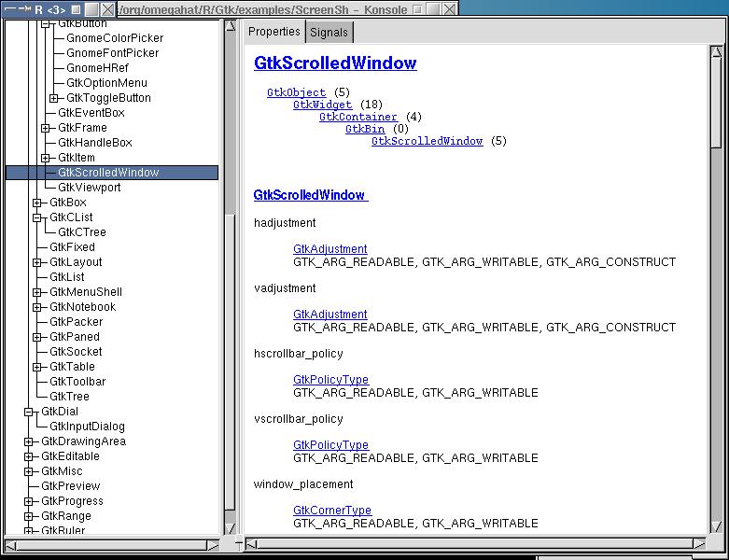
Task: Click the R <3> window pin icon
Action: point(25,8)
